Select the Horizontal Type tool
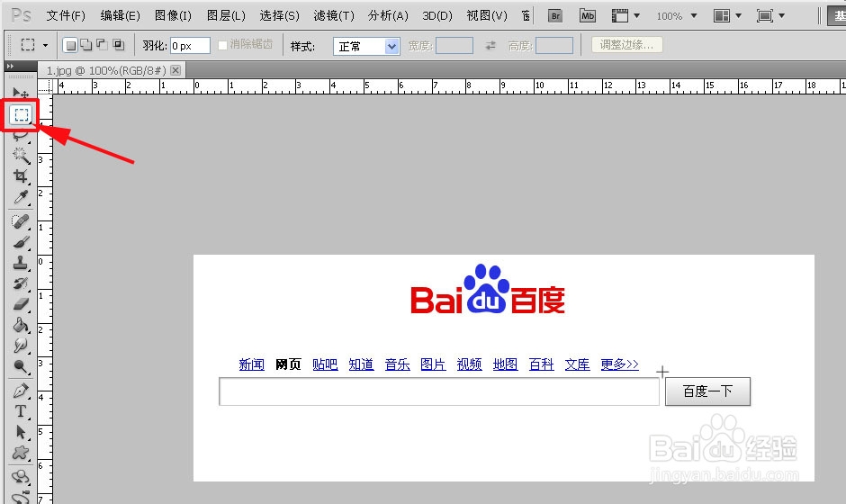Viewport: 846px width, 504px height. pyautogui.click(x=21, y=411)
